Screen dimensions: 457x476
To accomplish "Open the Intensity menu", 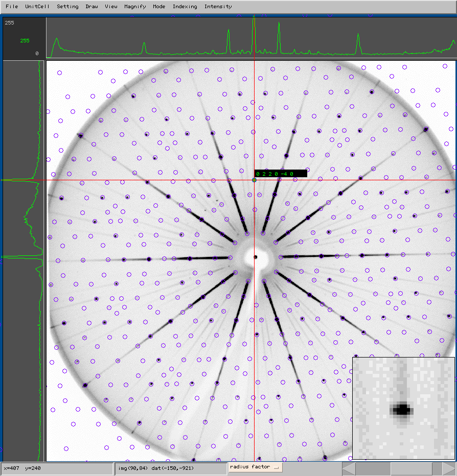I will [x=218, y=6].
